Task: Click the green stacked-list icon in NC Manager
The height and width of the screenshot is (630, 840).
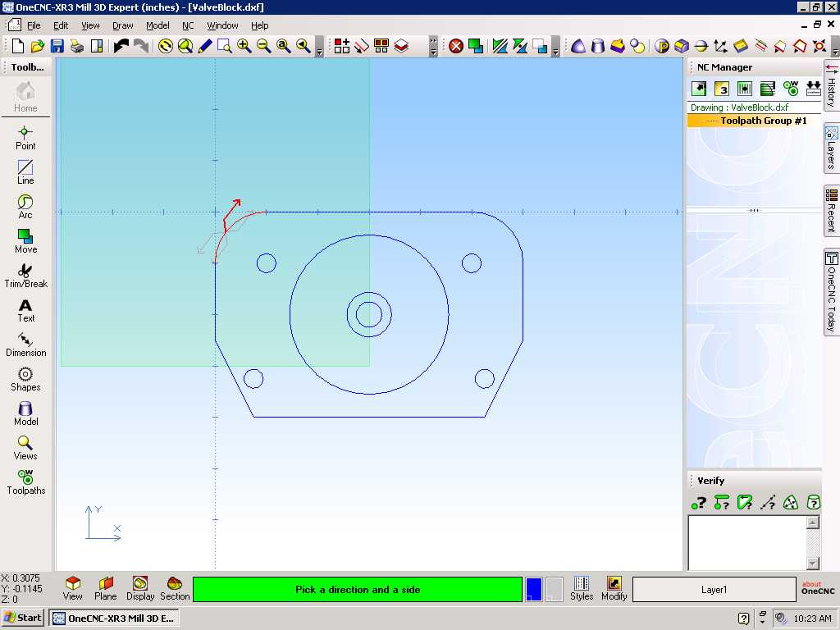Action: tap(768, 89)
